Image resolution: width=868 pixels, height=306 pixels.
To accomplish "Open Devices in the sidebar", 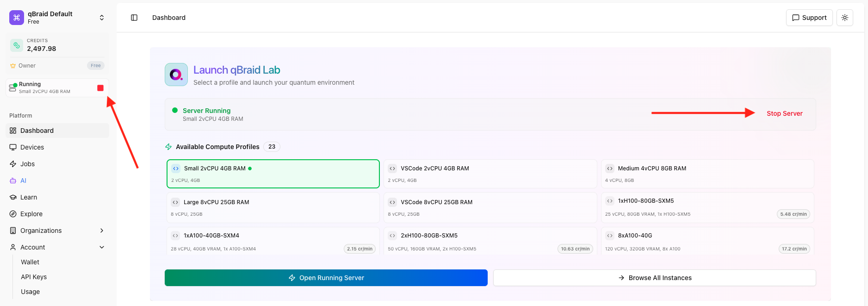I will pyautogui.click(x=57, y=147).
